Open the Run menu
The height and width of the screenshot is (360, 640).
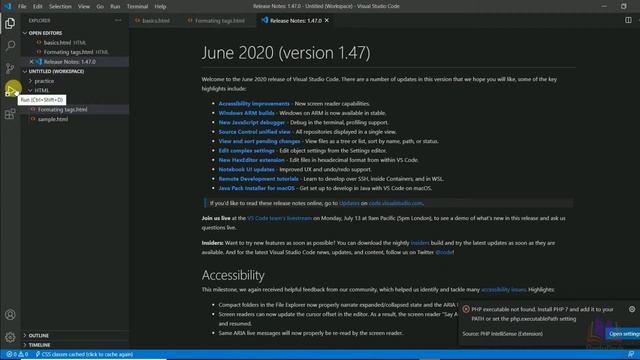115,7
